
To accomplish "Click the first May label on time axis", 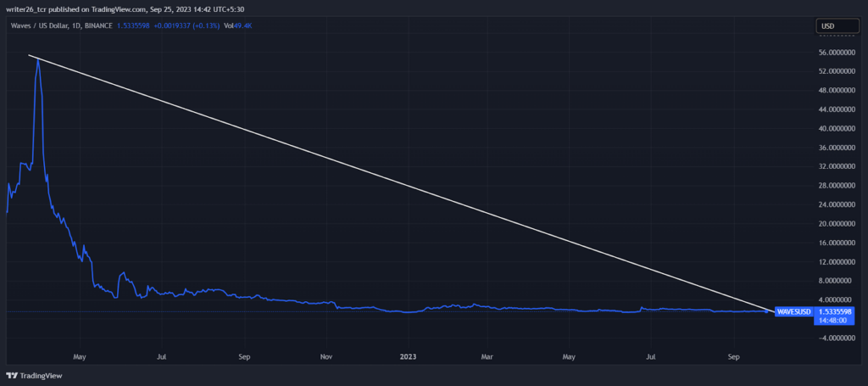I will coord(80,356).
